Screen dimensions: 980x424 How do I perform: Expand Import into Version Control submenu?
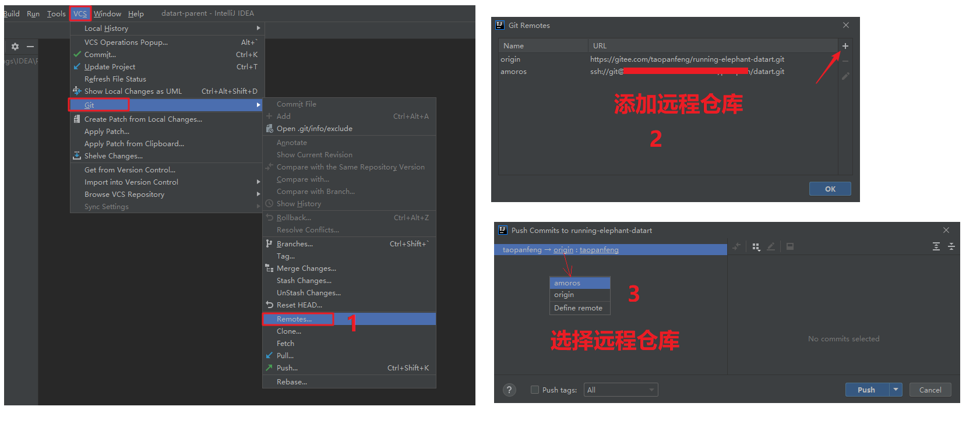point(167,182)
